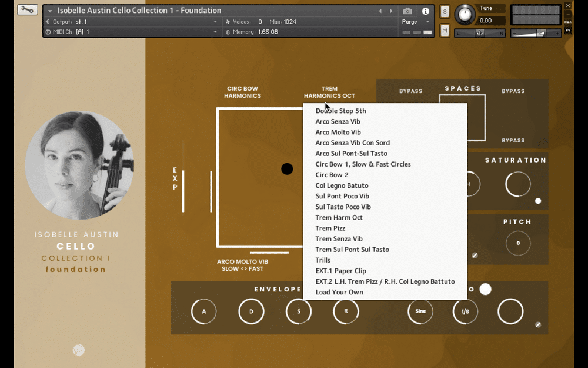588x368 pixels.
Task: Toggle the white dot under the SATURATION knob
Action: (x=538, y=201)
